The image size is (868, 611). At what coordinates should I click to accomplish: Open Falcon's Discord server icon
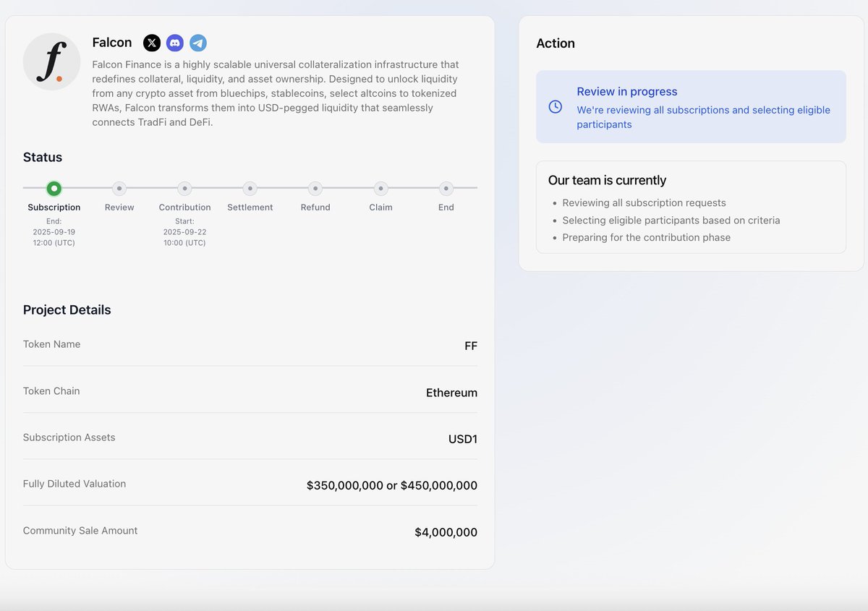[175, 43]
